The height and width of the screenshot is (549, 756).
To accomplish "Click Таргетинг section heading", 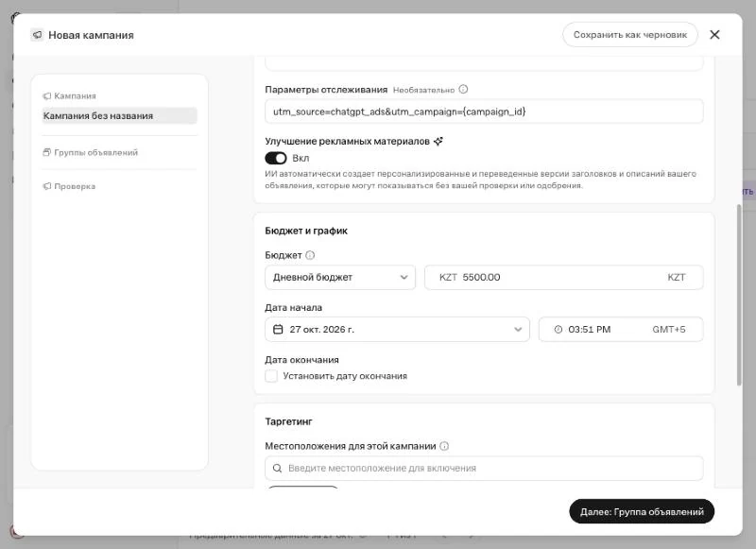I will coord(289,421).
